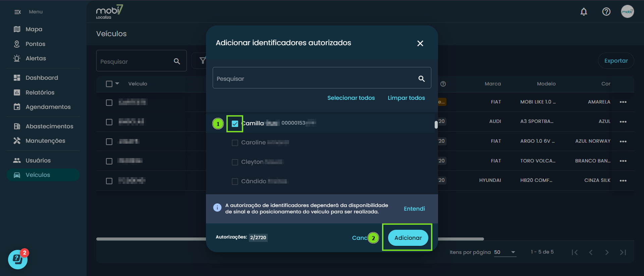Image resolution: width=644 pixels, height=276 pixels.
Task: Click CINZA SILK color cell
Action: point(597,180)
